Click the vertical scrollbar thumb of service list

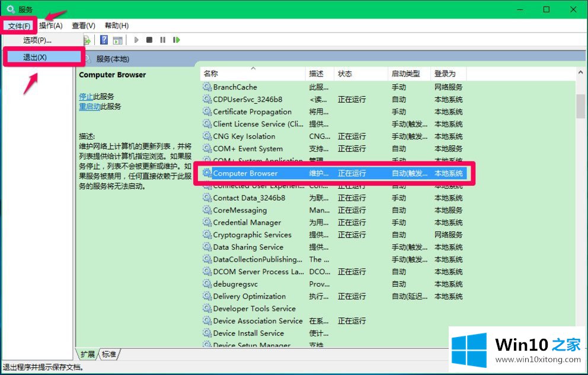(580, 107)
